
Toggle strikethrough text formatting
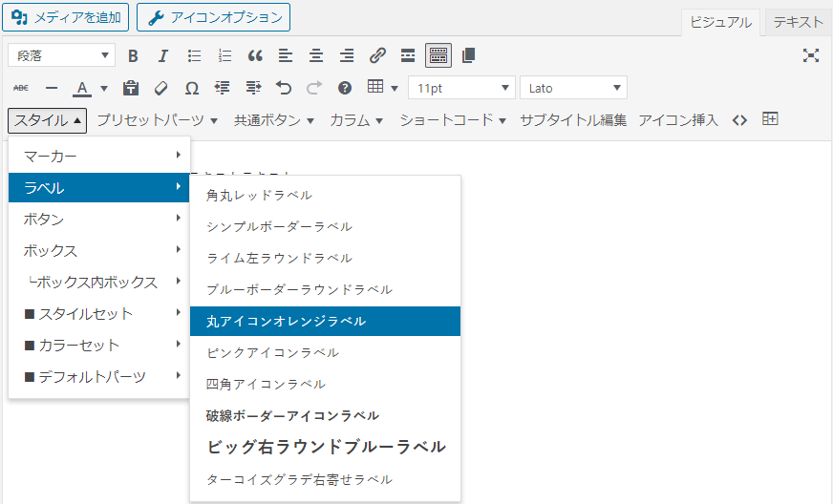pyautogui.click(x=20, y=88)
